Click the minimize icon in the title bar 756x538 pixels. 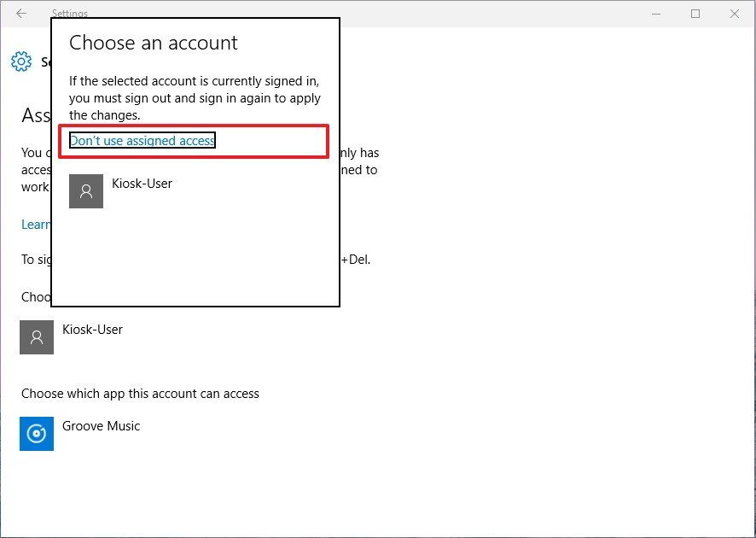tap(655, 14)
